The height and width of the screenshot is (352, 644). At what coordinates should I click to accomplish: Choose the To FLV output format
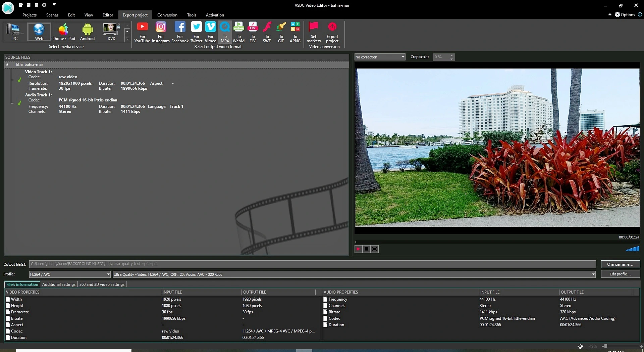click(253, 32)
